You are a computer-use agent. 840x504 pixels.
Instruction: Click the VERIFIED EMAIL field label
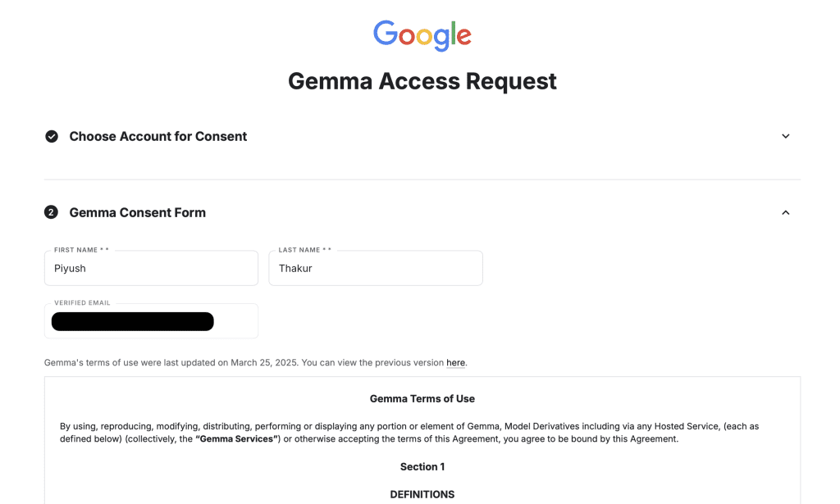pos(82,303)
